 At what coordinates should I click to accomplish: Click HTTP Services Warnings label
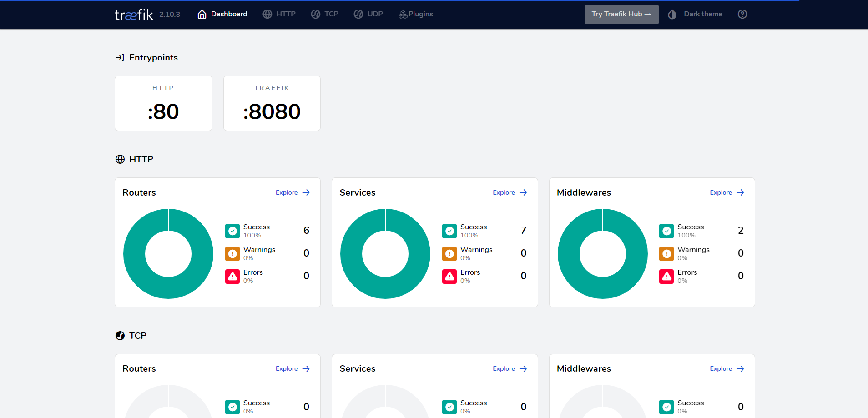476,250
